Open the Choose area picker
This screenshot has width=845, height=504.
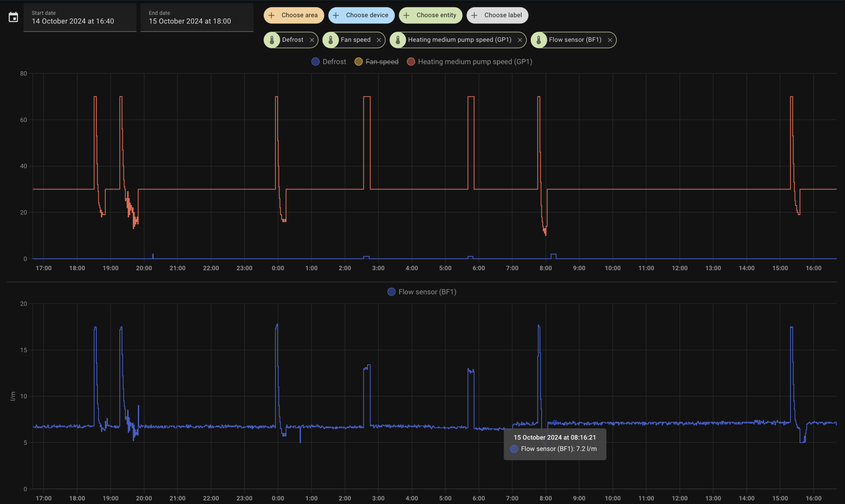click(x=294, y=15)
